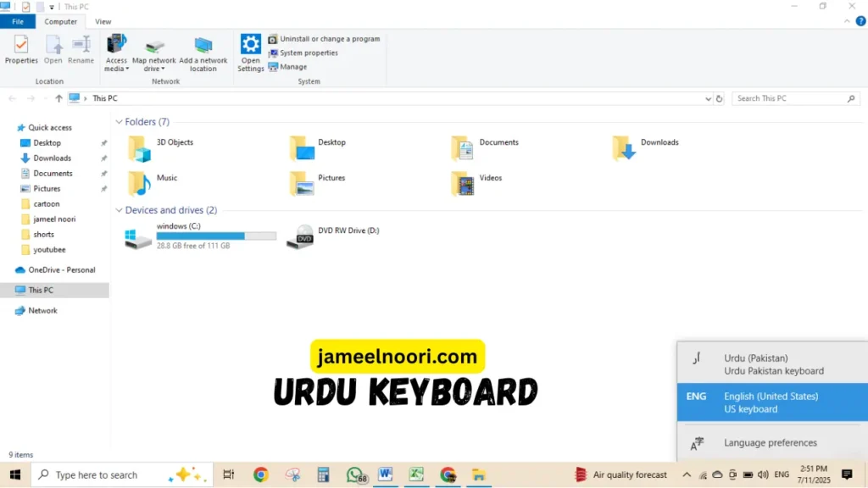
Task: Select the Documents folder in Folders group
Action: (486, 148)
